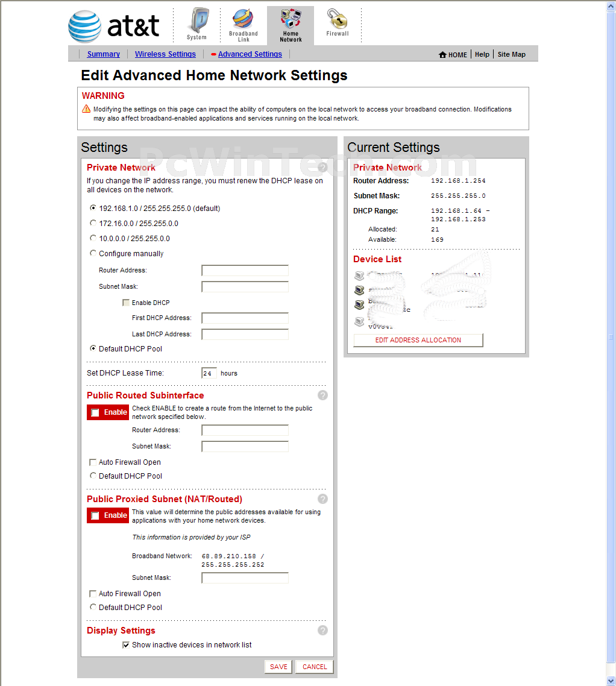Screen dimensions: 616x686
Task: Click the Available count value 169
Action: pyautogui.click(x=437, y=240)
